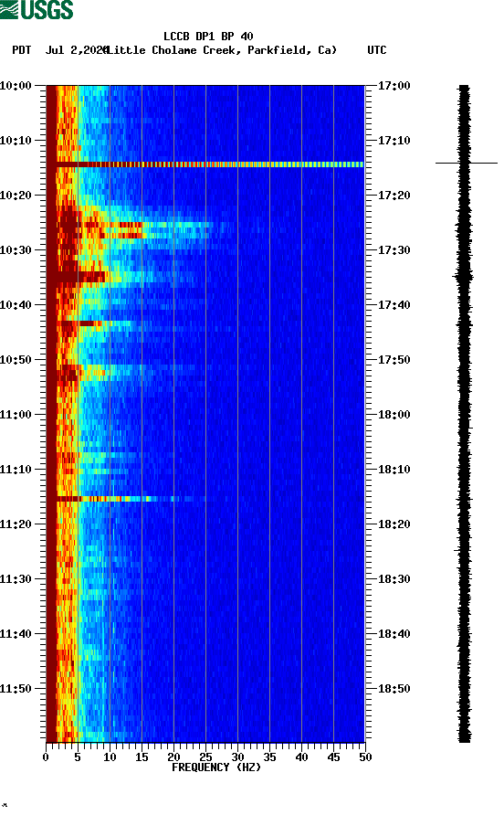Screen dimensions: 504x815
Task: Click the 10 Hz frequency tick label
Action: coord(110,757)
